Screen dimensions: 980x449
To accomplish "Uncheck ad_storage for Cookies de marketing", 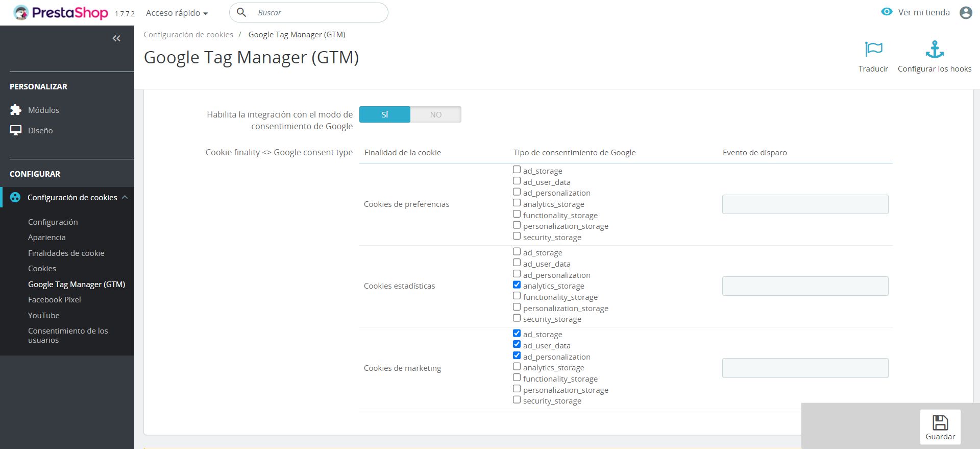I will tap(517, 333).
